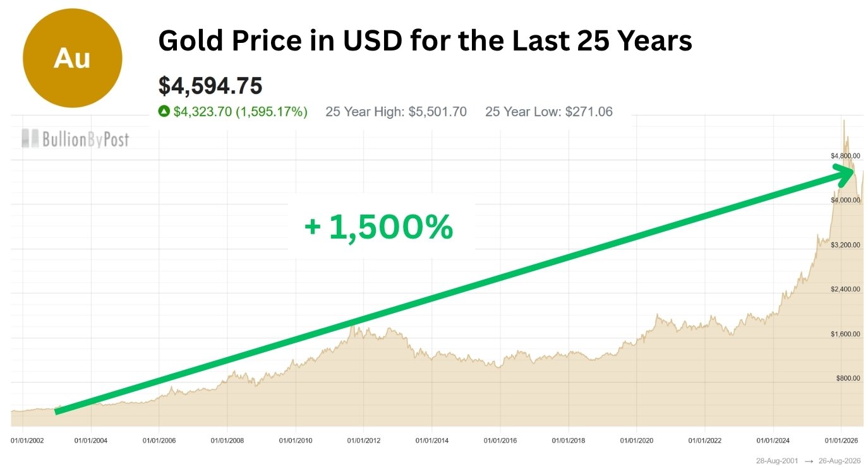Click the 01/01/2002 x-axis label
The image size is (868, 467).
pos(28,439)
